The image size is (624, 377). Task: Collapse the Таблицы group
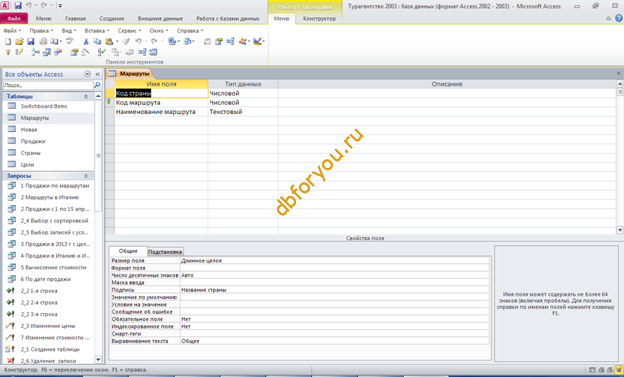(x=86, y=96)
